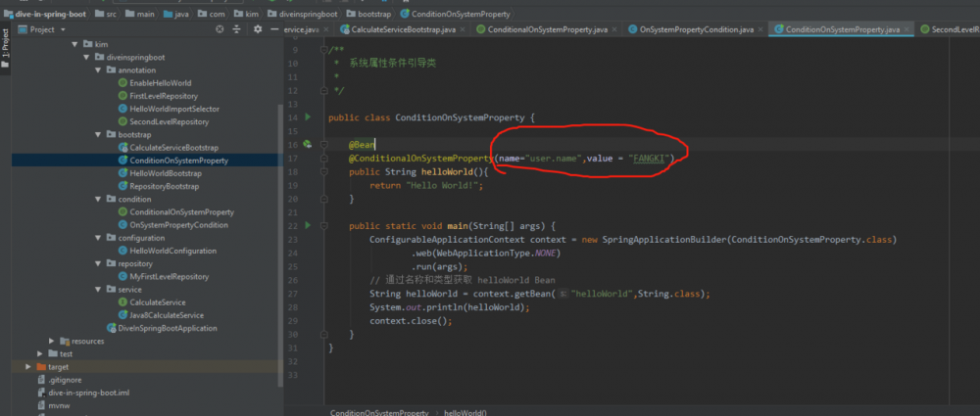This screenshot has height=416, width=980.
Task: Fold the Javadoc comment at line 9
Action: pyautogui.click(x=323, y=50)
